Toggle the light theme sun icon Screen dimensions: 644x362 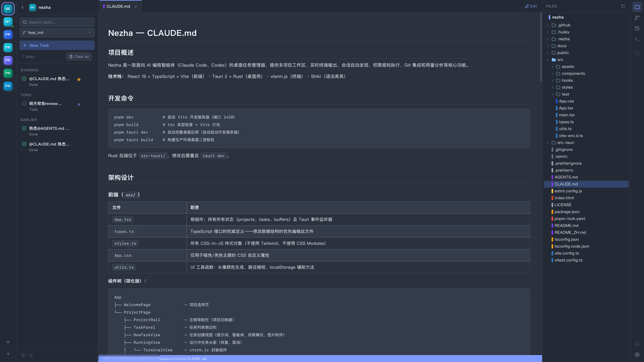point(31,355)
